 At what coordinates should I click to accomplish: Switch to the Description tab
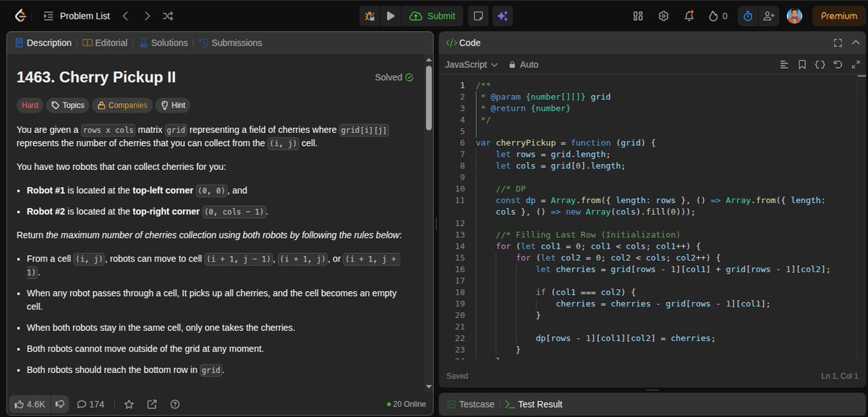[x=43, y=43]
